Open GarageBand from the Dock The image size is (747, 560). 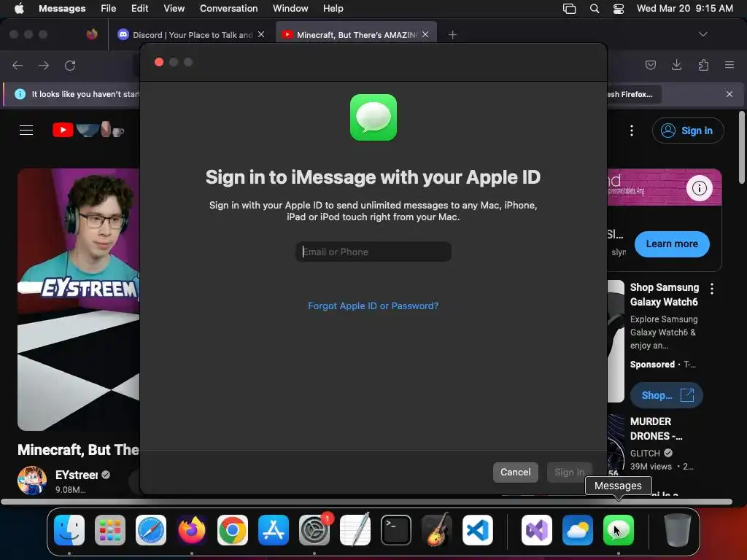pos(437,530)
